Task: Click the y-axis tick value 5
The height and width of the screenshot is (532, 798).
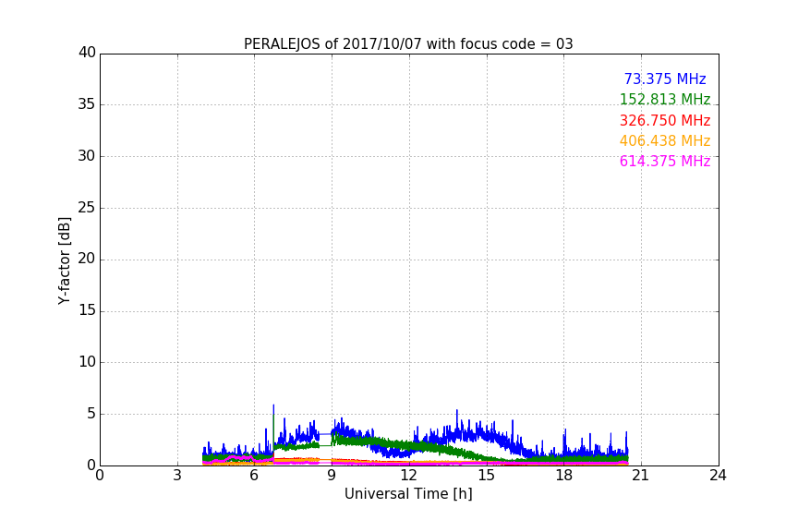Action: pos(91,414)
